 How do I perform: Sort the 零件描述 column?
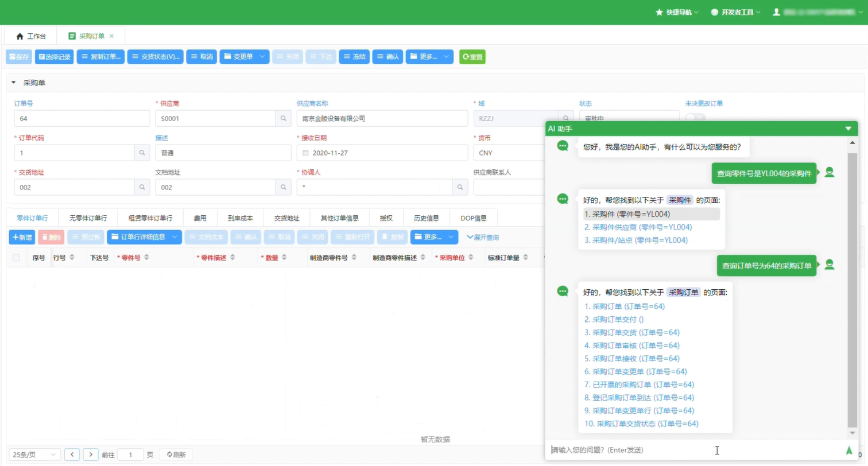(x=232, y=258)
